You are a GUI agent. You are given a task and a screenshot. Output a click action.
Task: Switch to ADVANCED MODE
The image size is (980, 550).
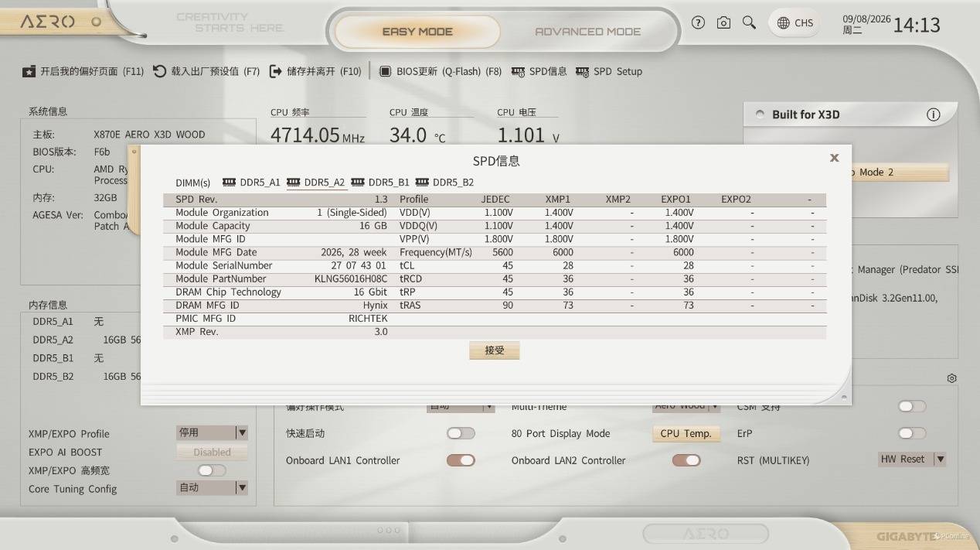tap(587, 32)
